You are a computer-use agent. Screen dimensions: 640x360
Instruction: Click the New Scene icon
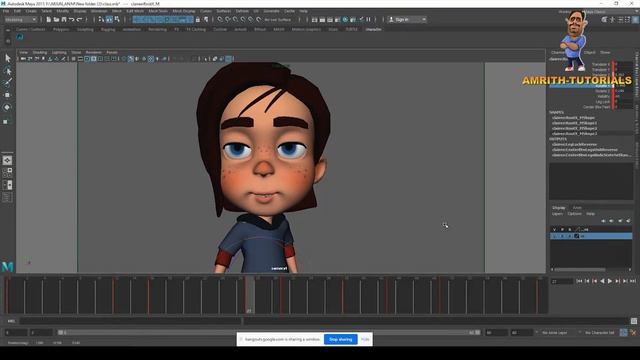49,20
